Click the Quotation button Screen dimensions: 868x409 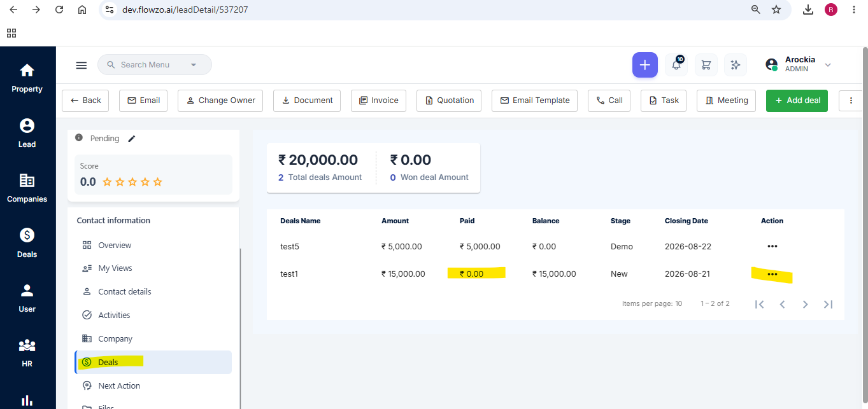[x=449, y=101]
